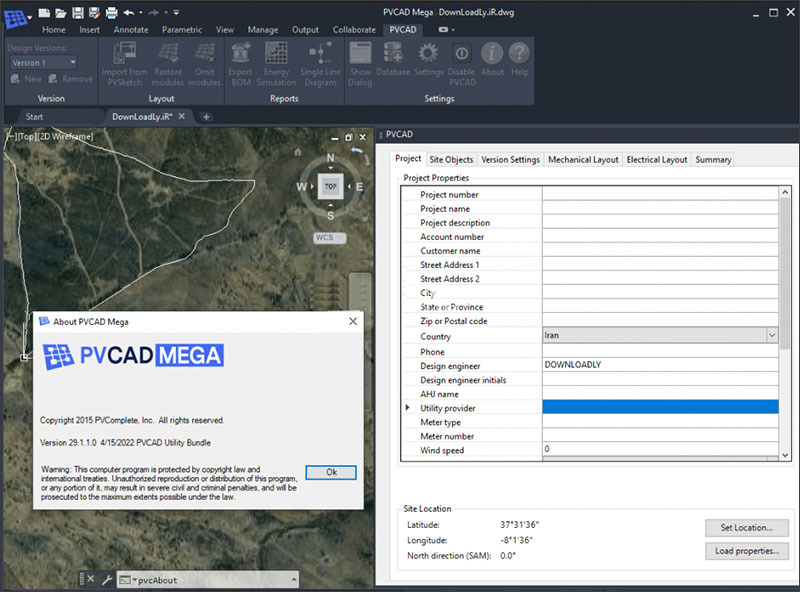Click command line customize wrench icon

107,579
